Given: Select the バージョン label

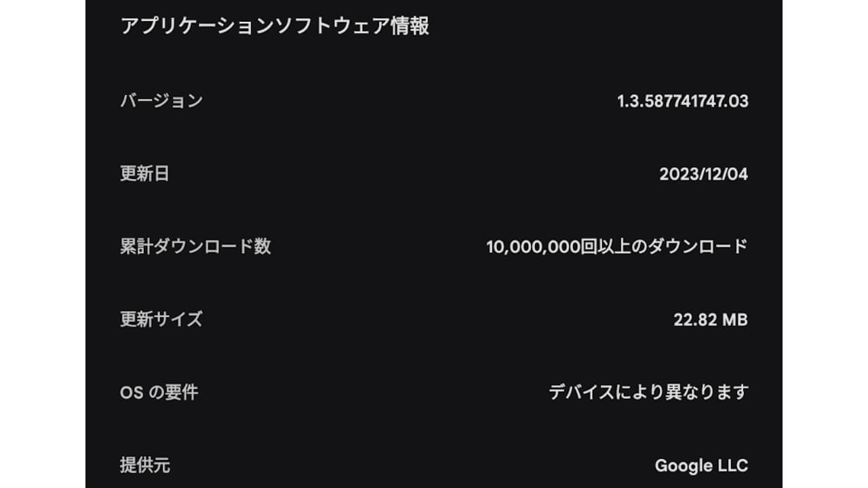Looking at the screenshot, I should tap(161, 101).
